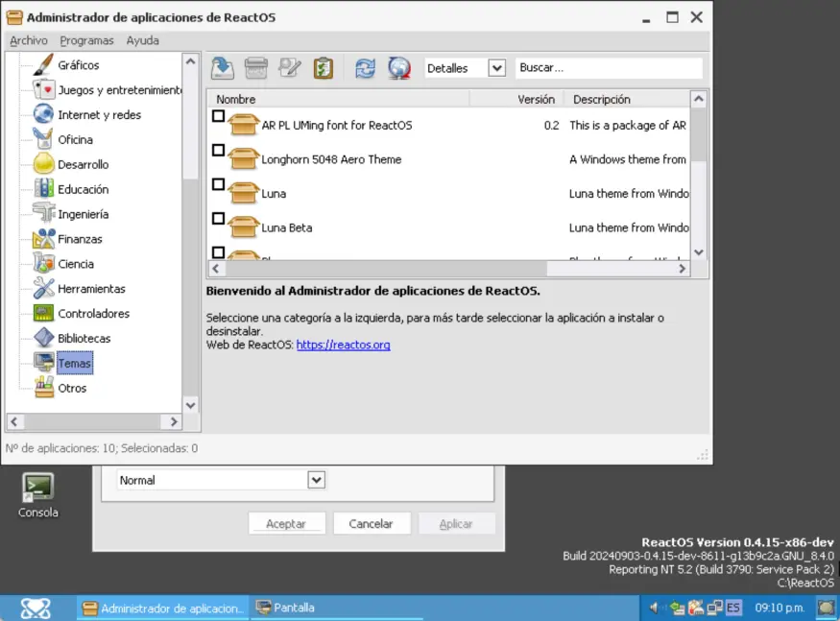Sort by the Versión column header
840x621 pixels.
[517, 99]
